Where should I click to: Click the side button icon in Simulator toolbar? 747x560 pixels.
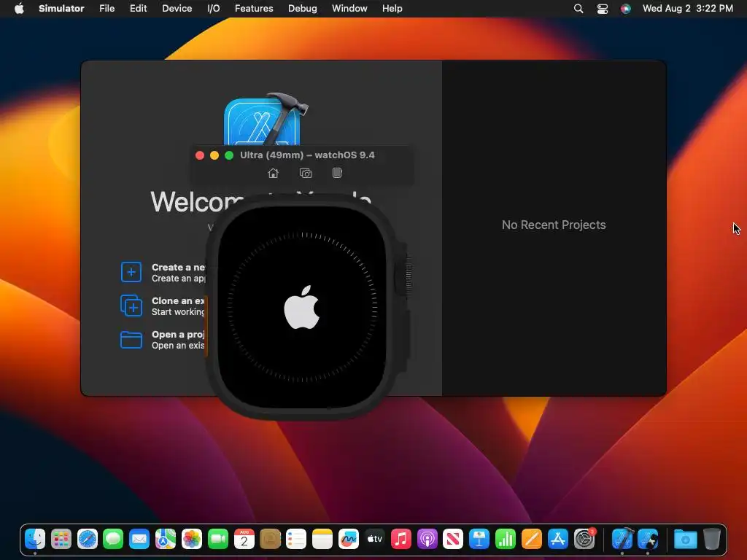[337, 173]
